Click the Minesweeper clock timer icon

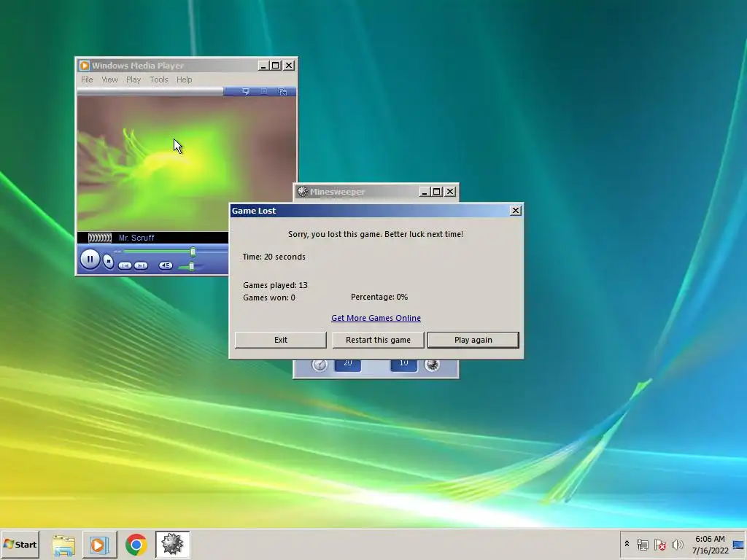(x=320, y=365)
